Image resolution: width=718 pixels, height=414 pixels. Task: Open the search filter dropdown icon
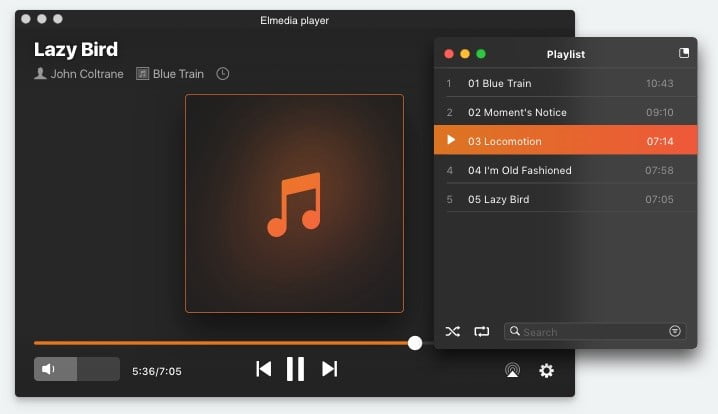click(x=674, y=331)
